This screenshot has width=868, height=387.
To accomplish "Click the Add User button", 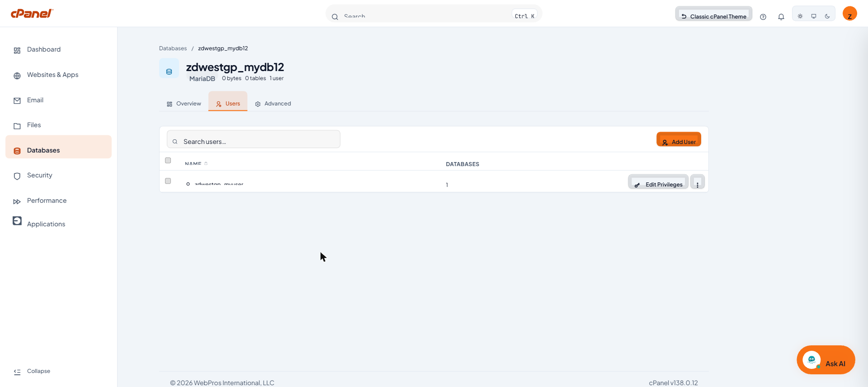I will coord(679,139).
